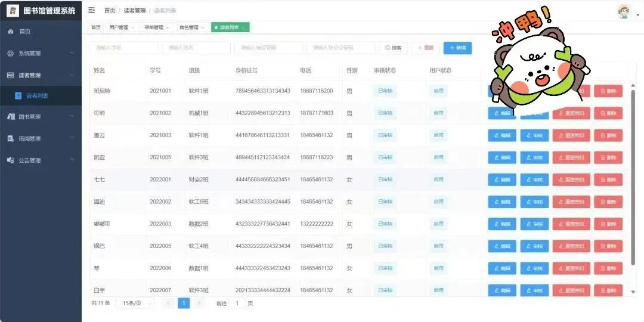Delete the 凯亚 row
Screen dimensions: 644x322
[608, 157]
